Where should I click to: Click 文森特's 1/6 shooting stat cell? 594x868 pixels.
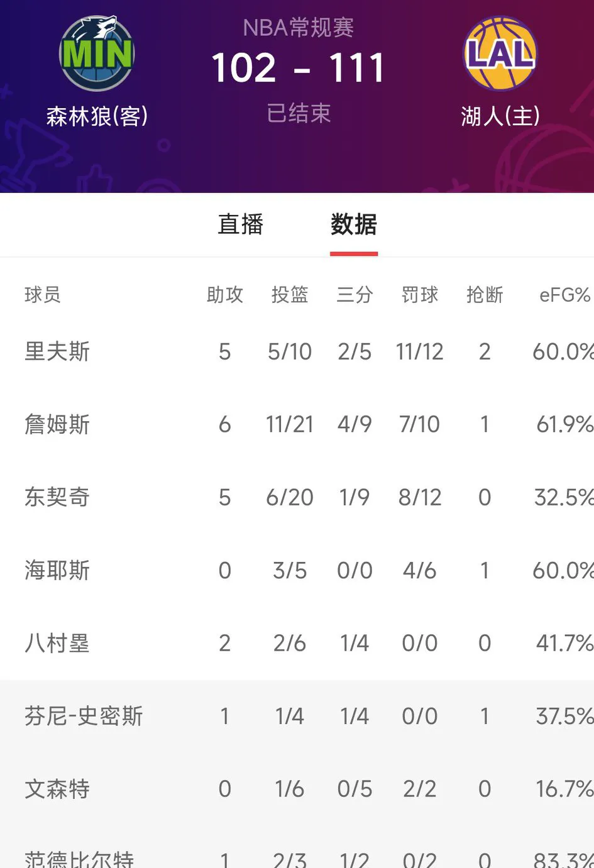click(x=289, y=789)
